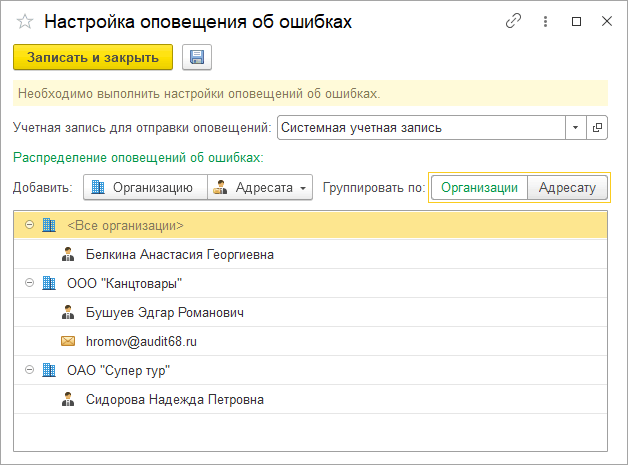Add an Организацию entry

point(144,187)
